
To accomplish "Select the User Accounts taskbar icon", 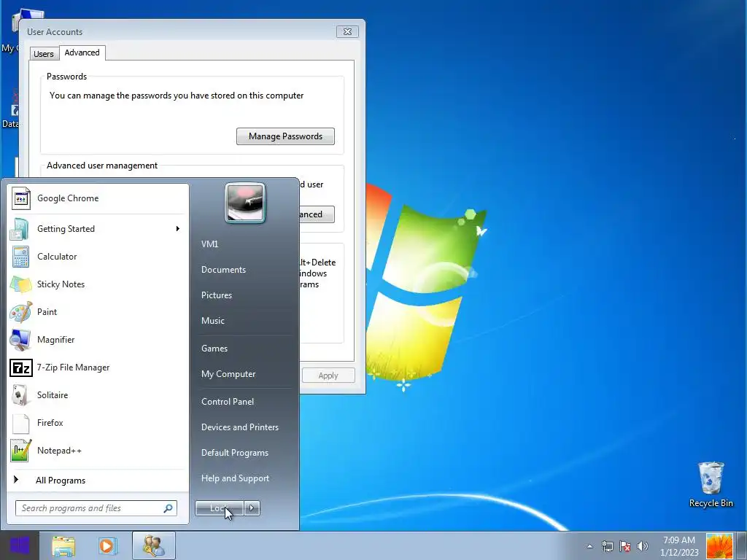I will pos(153,545).
